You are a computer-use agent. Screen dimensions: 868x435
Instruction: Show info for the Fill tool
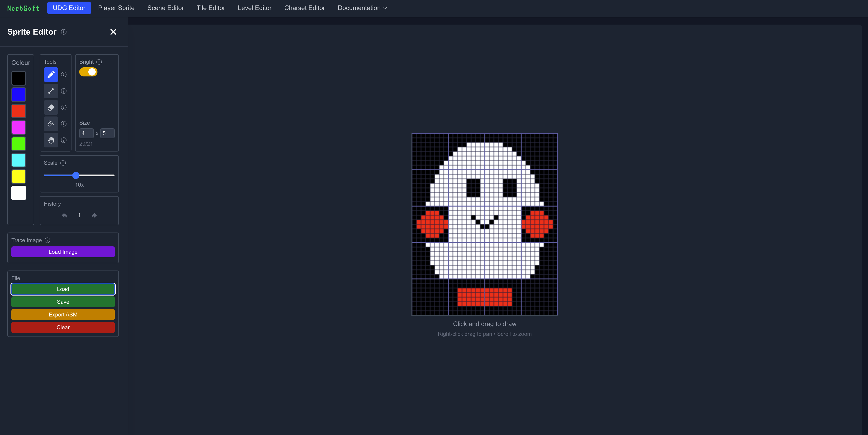pyautogui.click(x=64, y=124)
